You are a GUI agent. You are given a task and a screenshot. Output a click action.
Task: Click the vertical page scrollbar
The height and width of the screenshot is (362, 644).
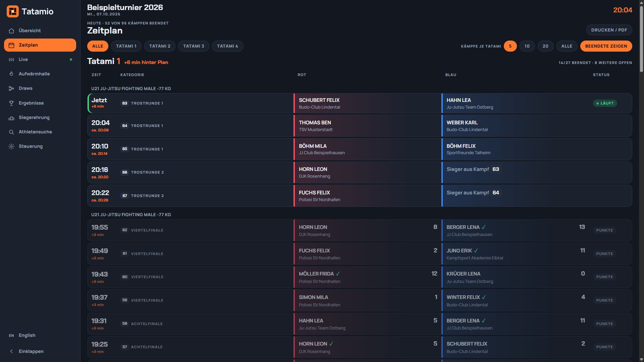pyautogui.click(x=641, y=181)
